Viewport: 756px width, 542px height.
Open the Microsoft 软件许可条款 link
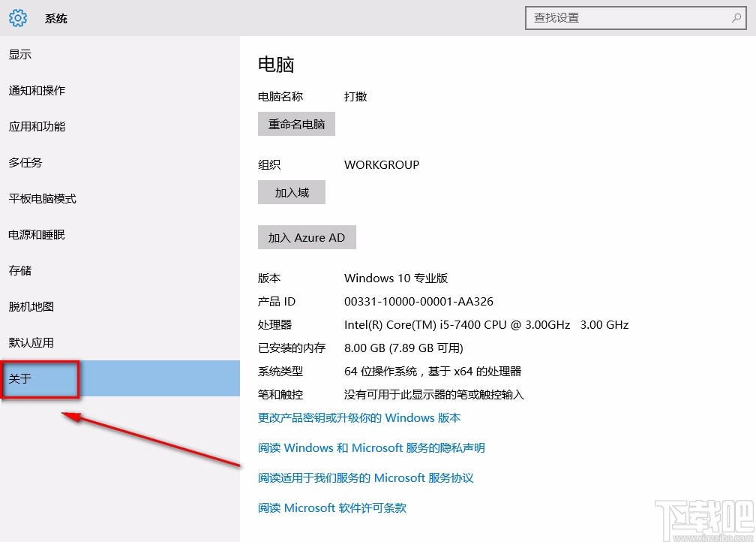click(x=331, y=507)
